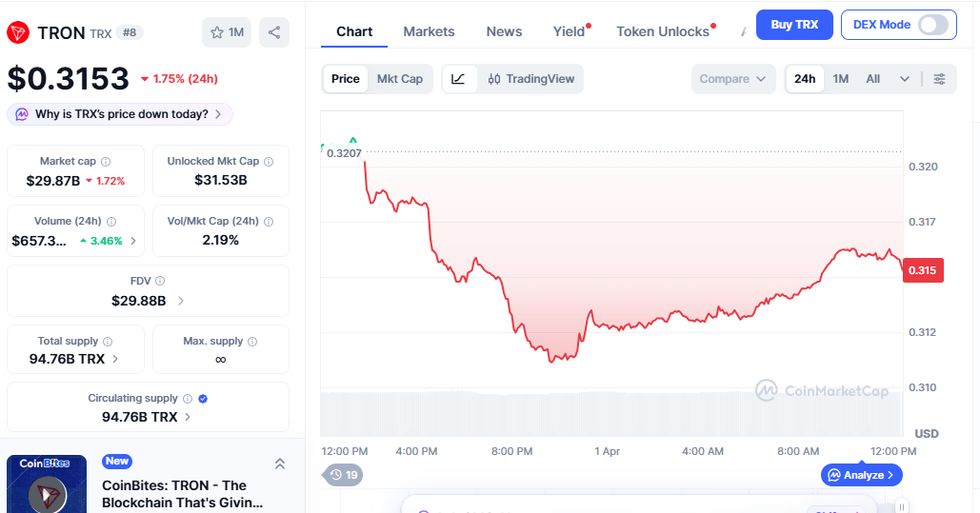Click the AI icon in price question pill

tap(22, 113)
